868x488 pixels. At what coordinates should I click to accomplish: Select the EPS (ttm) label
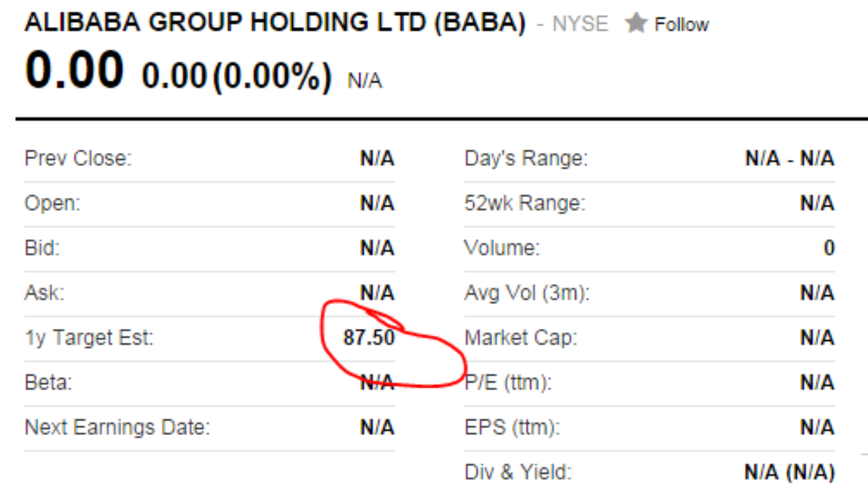tap(511, 428)
